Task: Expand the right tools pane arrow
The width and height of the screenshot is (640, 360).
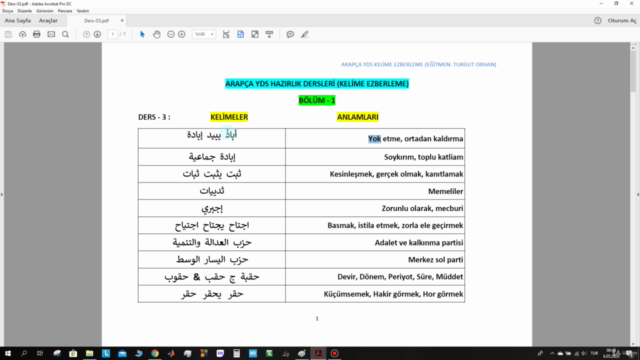Action: point(638,194)
